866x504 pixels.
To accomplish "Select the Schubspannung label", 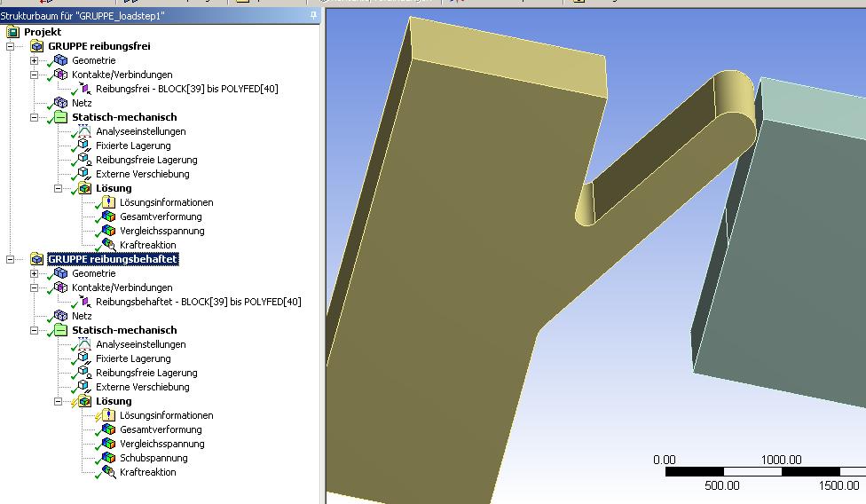I will (x=154, y=458).
